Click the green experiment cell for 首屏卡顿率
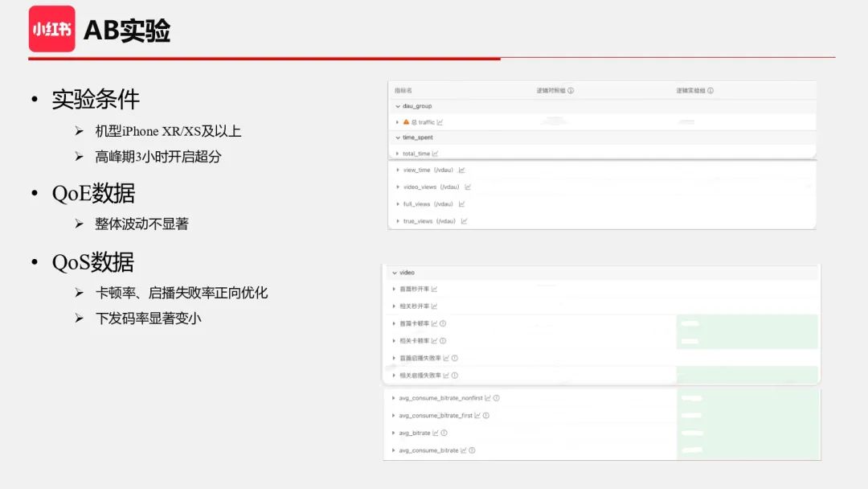868x489 pixels. (x=747, y=323)
